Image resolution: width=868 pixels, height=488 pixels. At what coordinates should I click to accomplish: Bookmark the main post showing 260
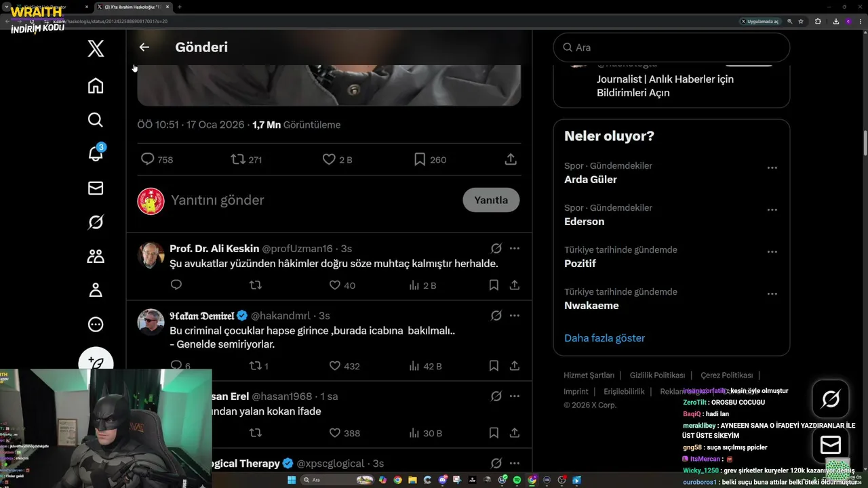click(420, 159)
